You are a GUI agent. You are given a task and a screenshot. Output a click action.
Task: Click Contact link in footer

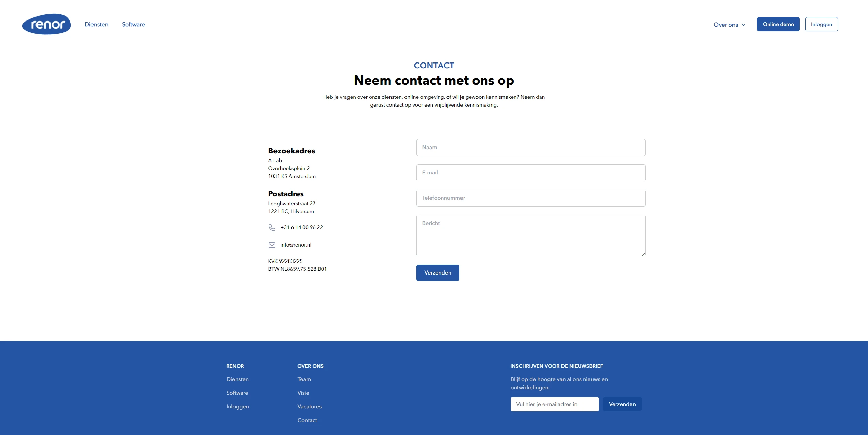(307, 420)
